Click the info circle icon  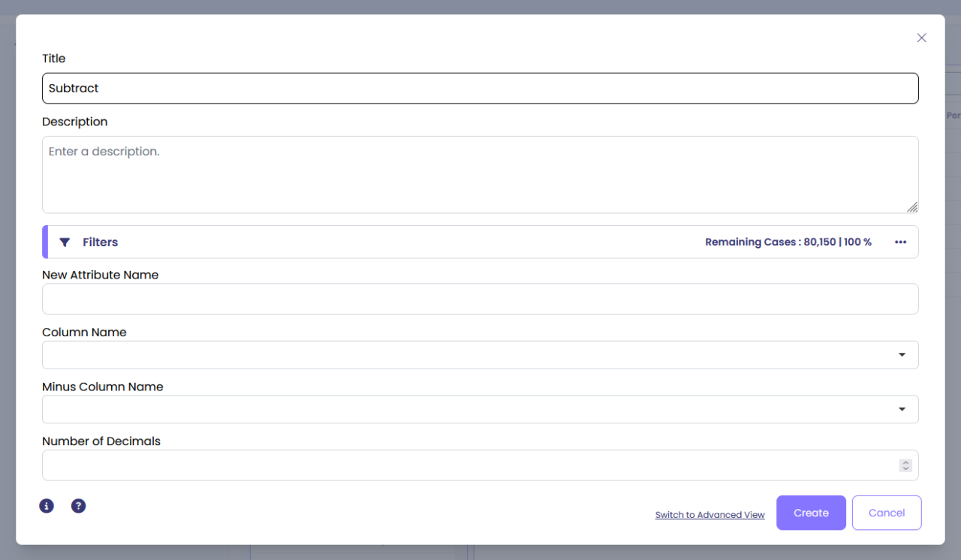47,506
